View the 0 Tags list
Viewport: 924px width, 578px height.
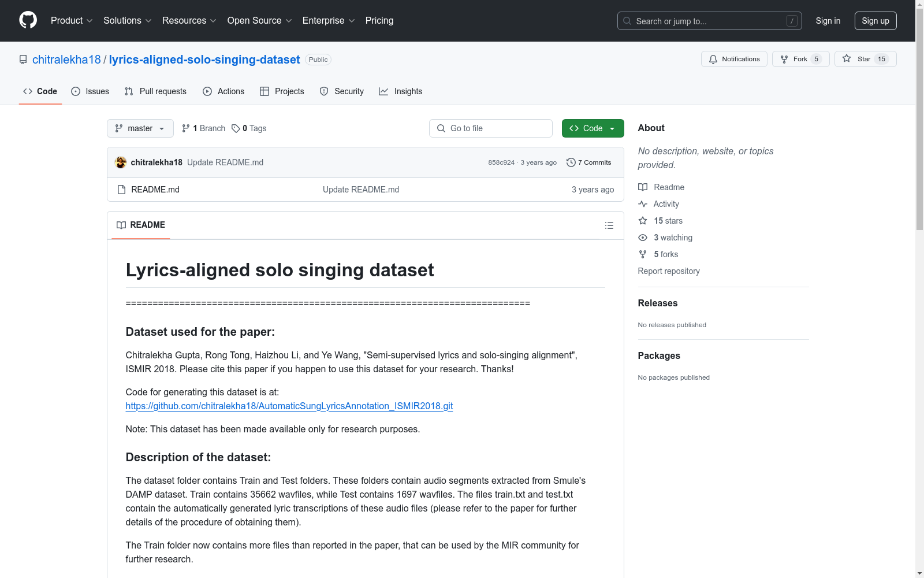click(249, 128)
